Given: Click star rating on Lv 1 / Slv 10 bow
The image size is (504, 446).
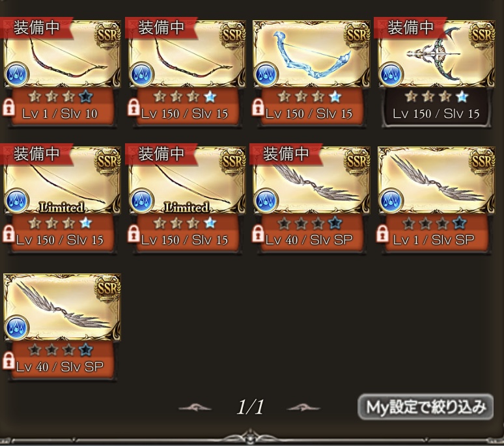Looking at the screenshot, I should pos(61,97).
